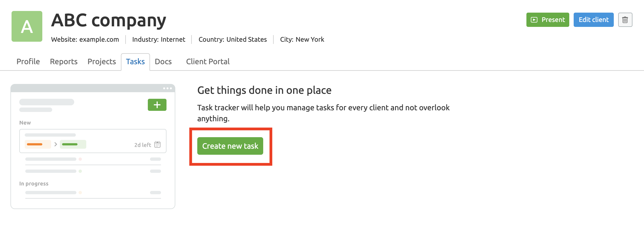The image size is (644, 231).
Task: Click the Industry: Internet text
Action: pyautogui.click(x=159, y=40)
